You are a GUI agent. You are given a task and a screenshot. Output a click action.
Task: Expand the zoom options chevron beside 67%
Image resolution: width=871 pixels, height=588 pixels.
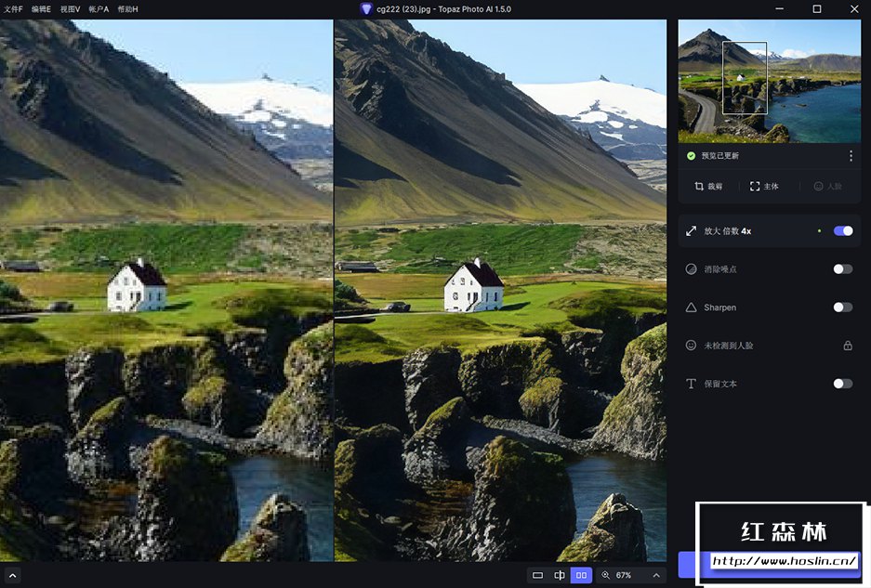tap(656, 575)
